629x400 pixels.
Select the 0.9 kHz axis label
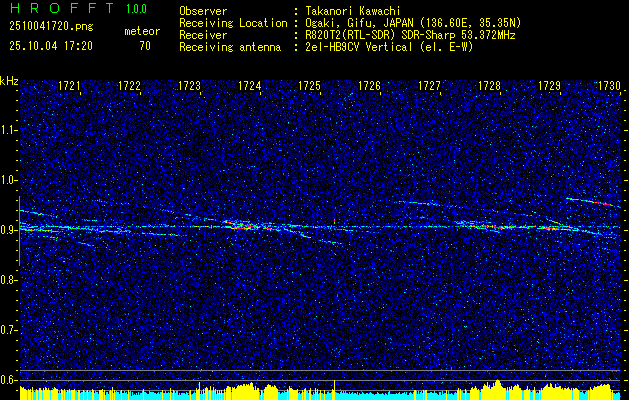pos(8,230)
